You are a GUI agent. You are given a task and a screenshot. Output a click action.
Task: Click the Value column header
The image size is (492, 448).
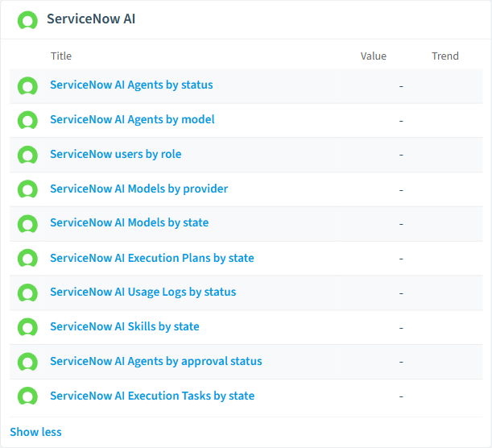click(374, 56)
